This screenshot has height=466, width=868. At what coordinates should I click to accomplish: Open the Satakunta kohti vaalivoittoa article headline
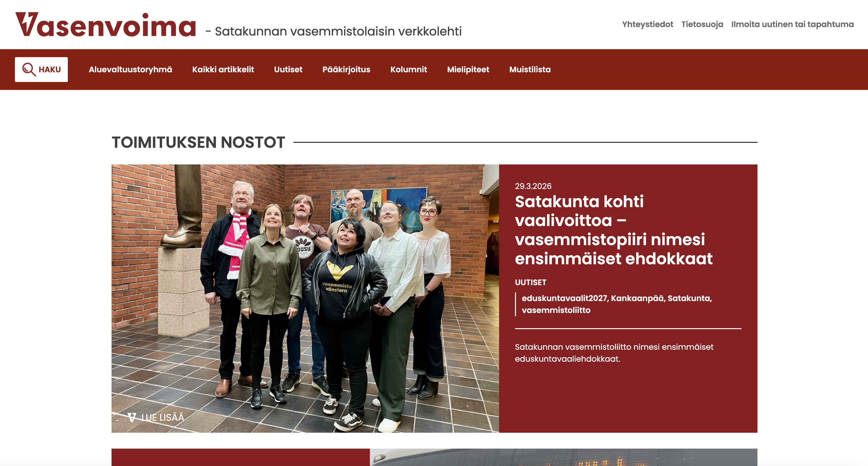click(x=613, y=230)
